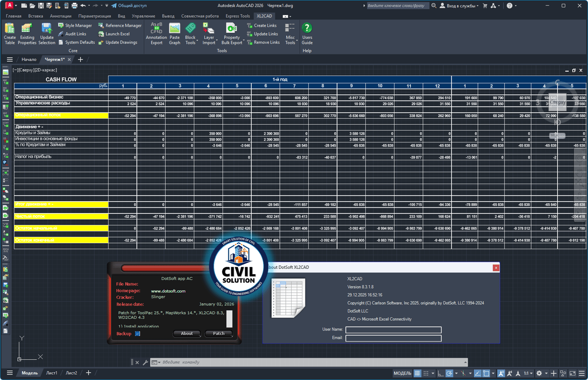Viewport: 588px width, 380px height.
Task: Click the User Name field
Action: point(394,330)
